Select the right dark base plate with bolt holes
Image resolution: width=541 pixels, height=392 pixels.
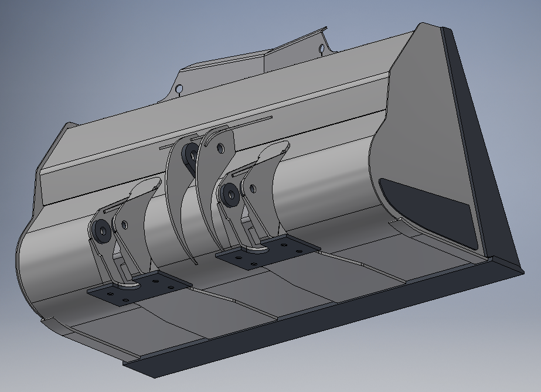point(268,253)
